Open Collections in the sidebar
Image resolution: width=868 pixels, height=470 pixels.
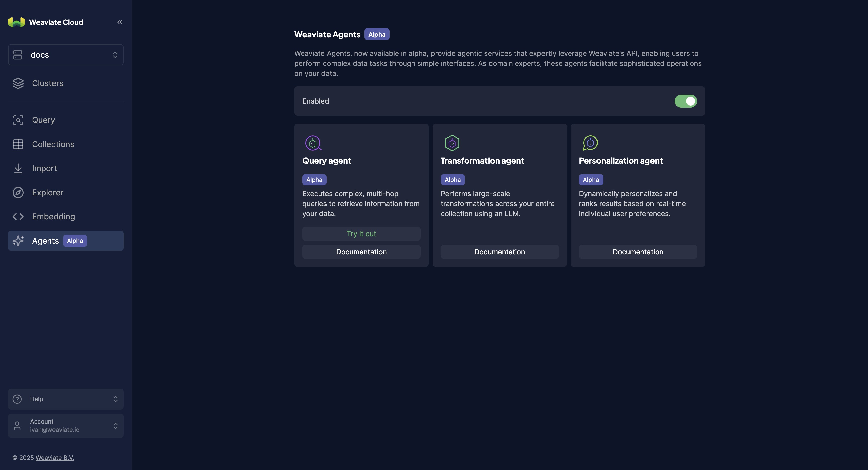click(66, 144)
